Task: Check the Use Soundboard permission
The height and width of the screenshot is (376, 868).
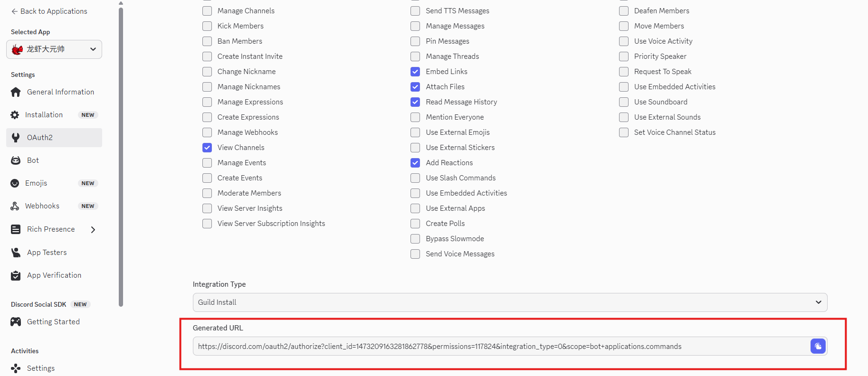Action: pyautogui.click(x=624, y=102)
